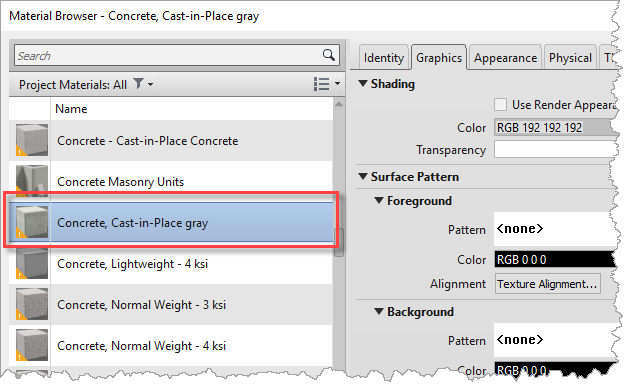The width and height of the screenshot is (626, 384).
Task: Collapse the Foreground subsection
Action: click(379, 200)
